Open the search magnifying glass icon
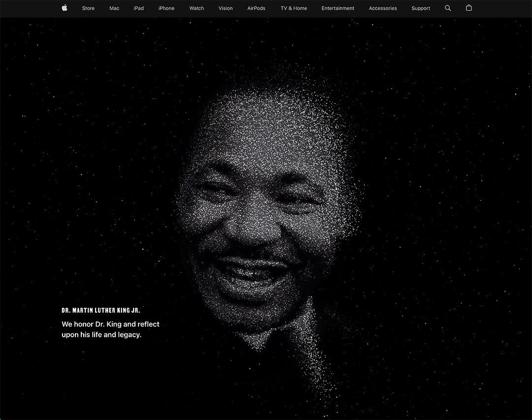This screenshot has height=420, width=532. pos(448,8)
